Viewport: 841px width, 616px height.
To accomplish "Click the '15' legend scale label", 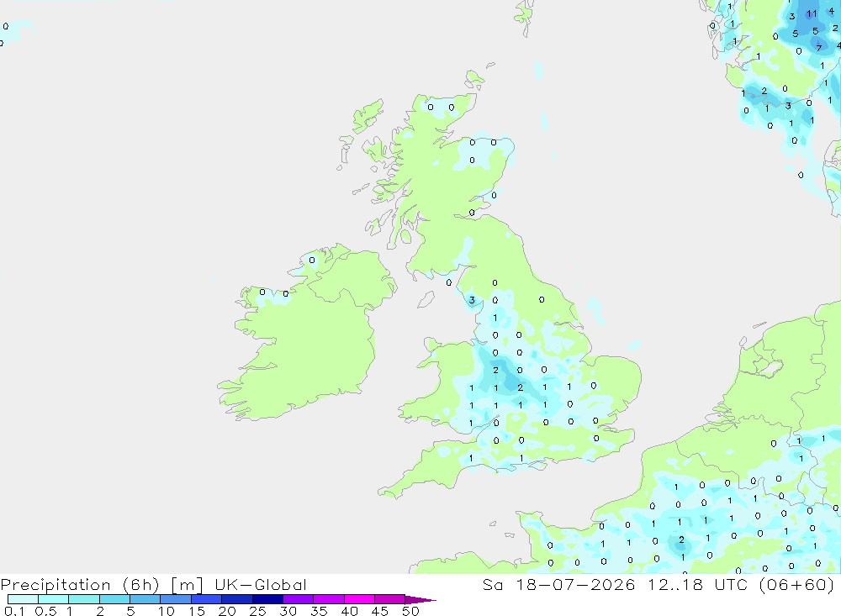I will [197, 611].
